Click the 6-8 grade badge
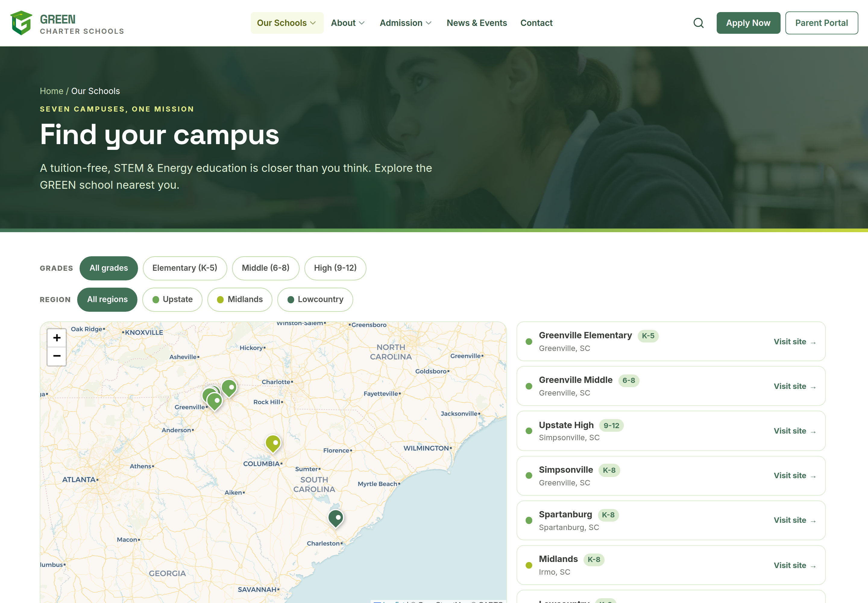 point(628,380)
